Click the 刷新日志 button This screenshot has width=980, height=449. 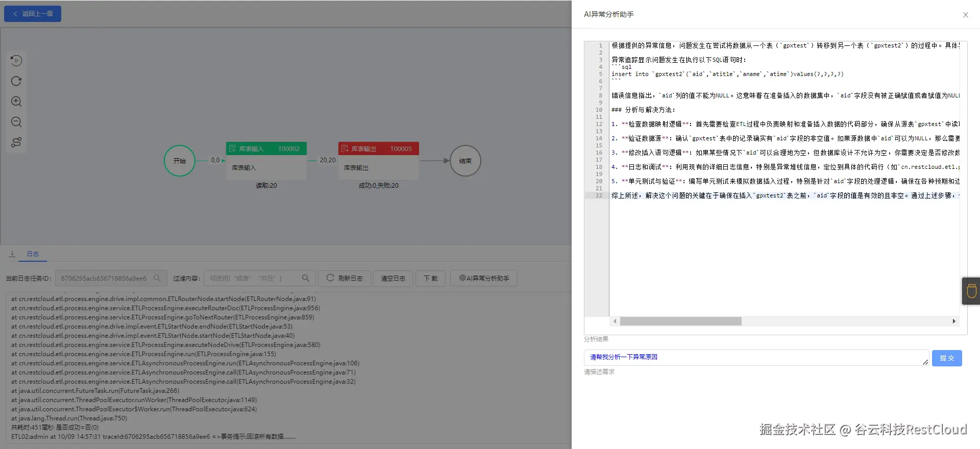point(345,278)
